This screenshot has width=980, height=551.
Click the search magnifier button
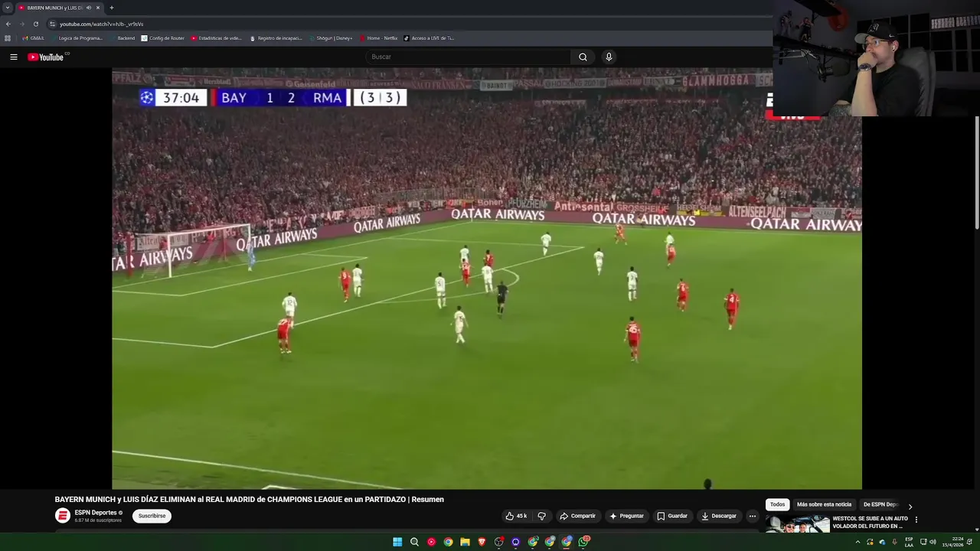pyautogui.click(x=583, y=57)
